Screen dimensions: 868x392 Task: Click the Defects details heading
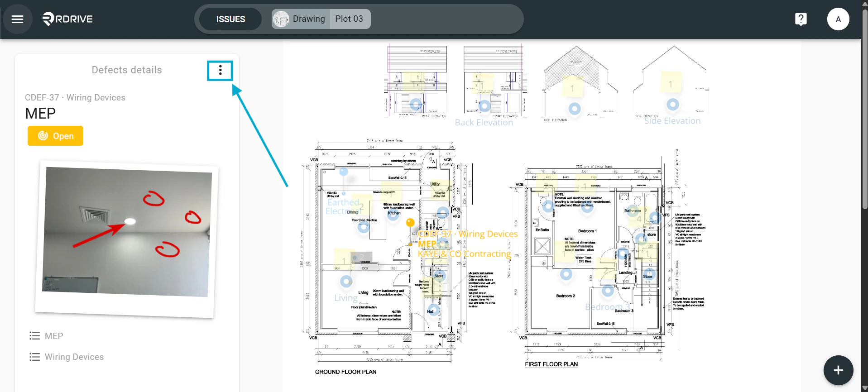(x=127, y=70)
